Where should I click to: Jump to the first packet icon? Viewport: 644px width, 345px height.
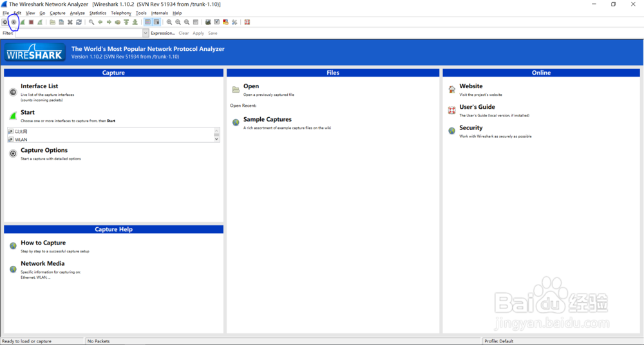[x=126, y=22]
